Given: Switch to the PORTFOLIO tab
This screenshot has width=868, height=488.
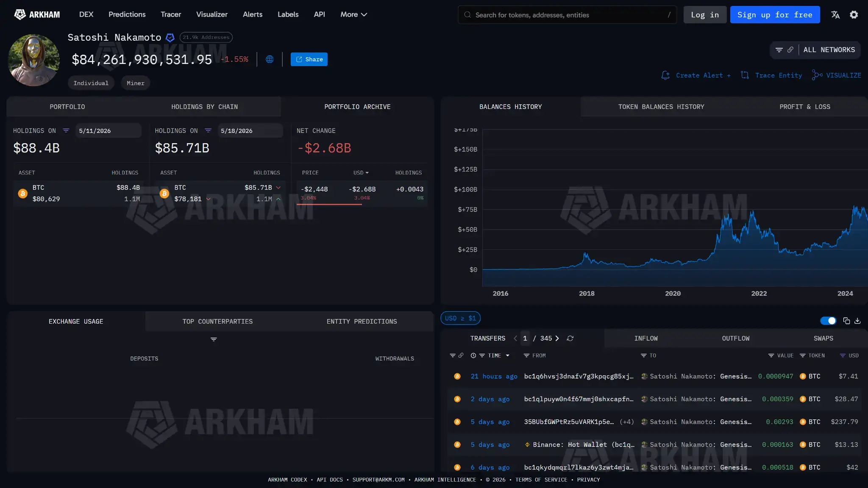Looking at the screenshot, I should click(x=67, y=107).
